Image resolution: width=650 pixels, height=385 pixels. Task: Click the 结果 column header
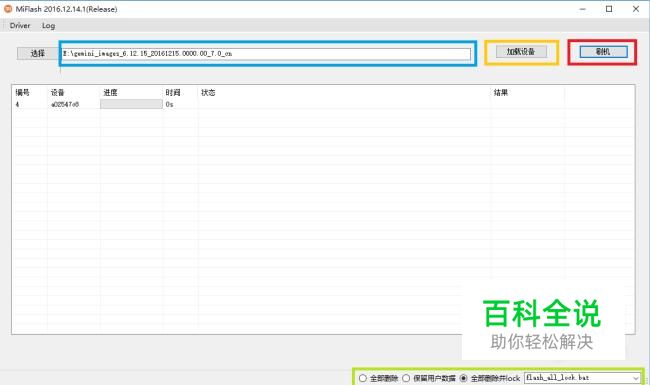click(x=501, y=92)
